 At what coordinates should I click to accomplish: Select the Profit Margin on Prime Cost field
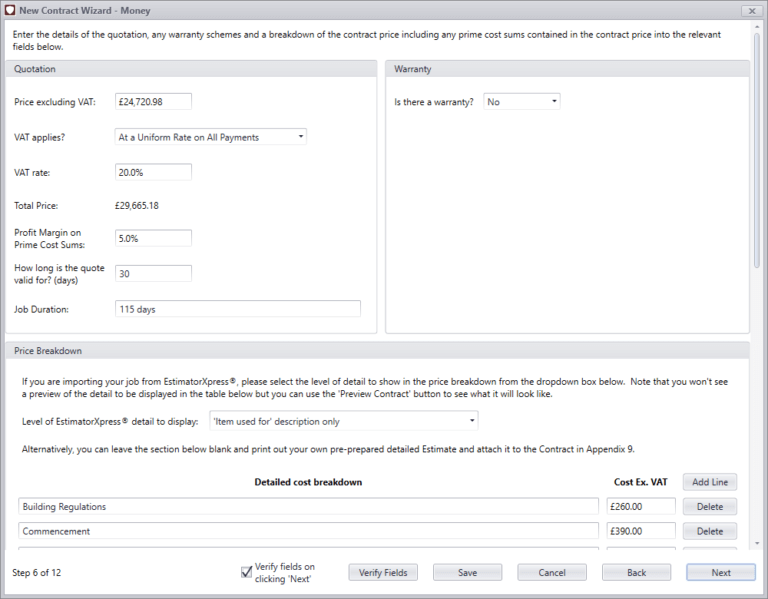tap(153, 239)
